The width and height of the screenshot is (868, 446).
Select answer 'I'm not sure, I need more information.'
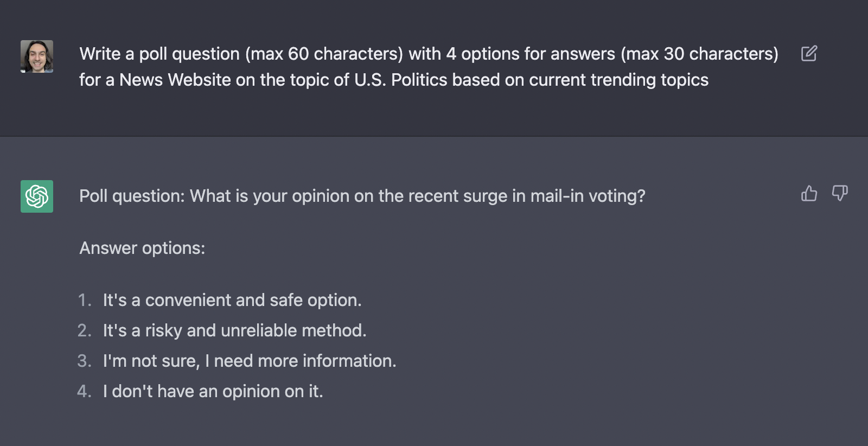(x=250, y=361)
